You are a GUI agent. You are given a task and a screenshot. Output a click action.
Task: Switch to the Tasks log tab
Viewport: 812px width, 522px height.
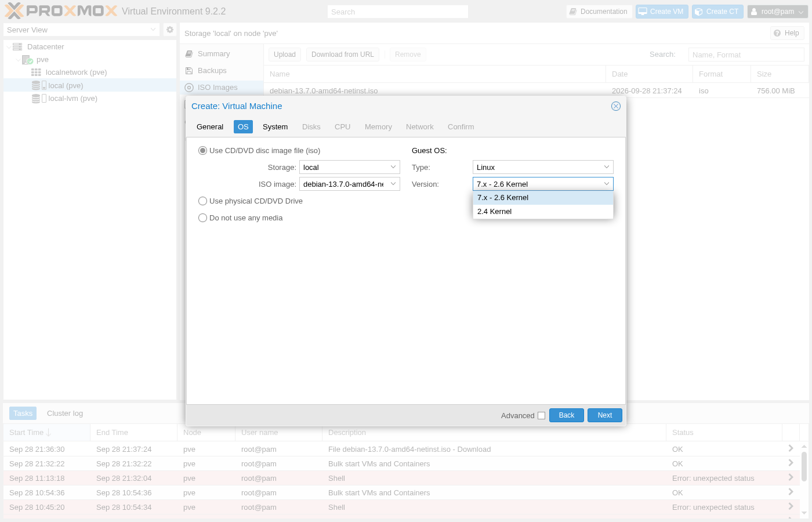pos(23,414)
